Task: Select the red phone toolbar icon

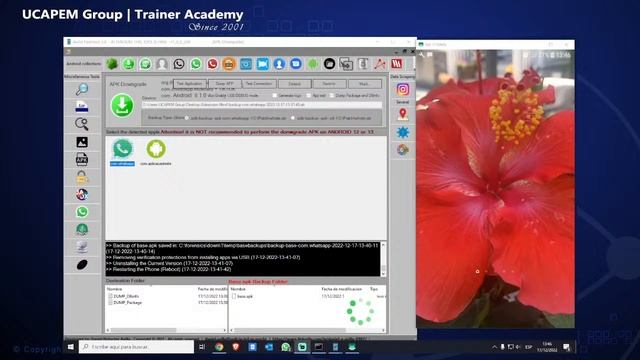Action: (212, 64)
